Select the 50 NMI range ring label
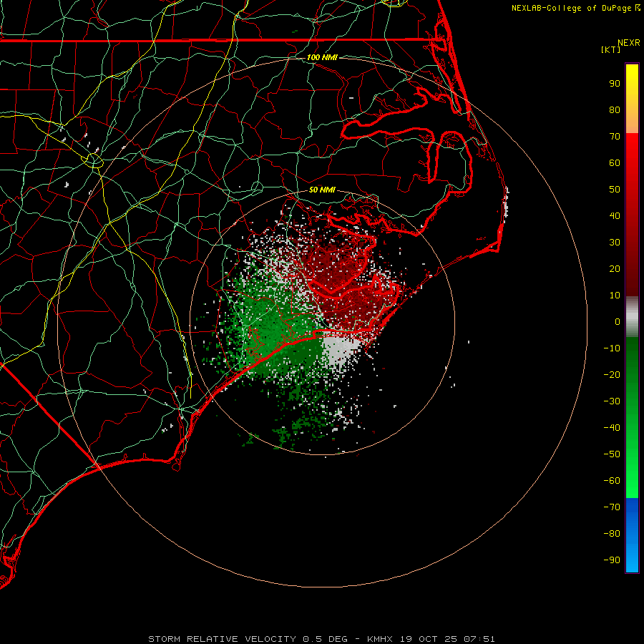 [x=322, y=190]
